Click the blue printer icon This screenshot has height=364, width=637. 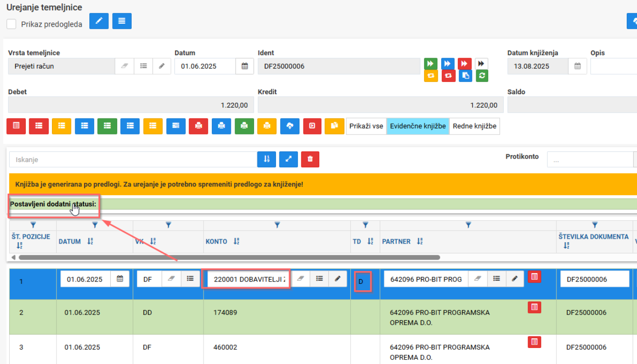pos(222,126)
